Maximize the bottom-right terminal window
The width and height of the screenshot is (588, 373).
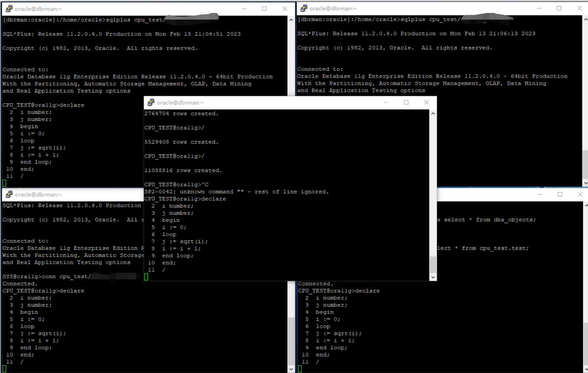pos(560,194)
